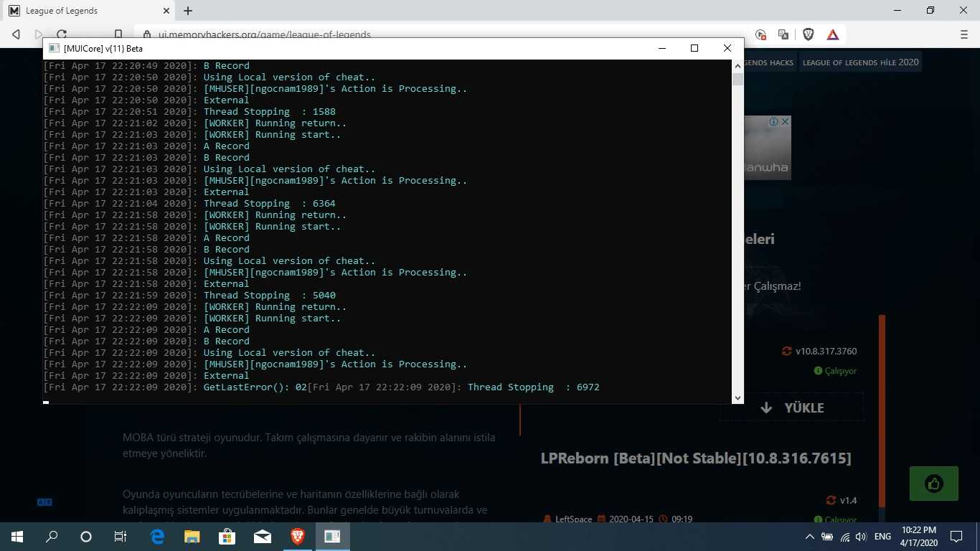This screenshot has width=980, height=551.
Task: Open the Windows Action Center notifications
Action: [956, 537]
